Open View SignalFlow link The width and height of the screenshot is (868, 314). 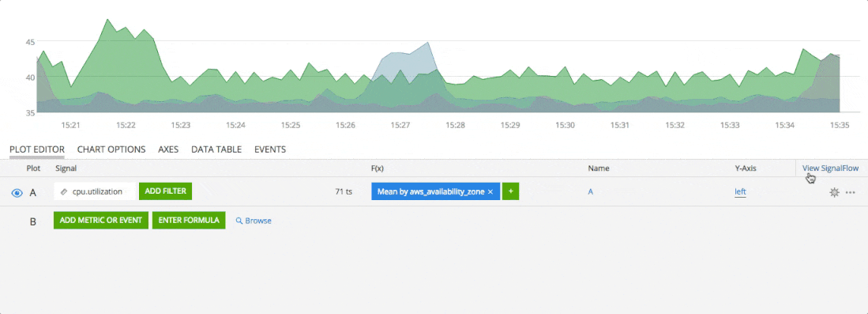[830, 168]
